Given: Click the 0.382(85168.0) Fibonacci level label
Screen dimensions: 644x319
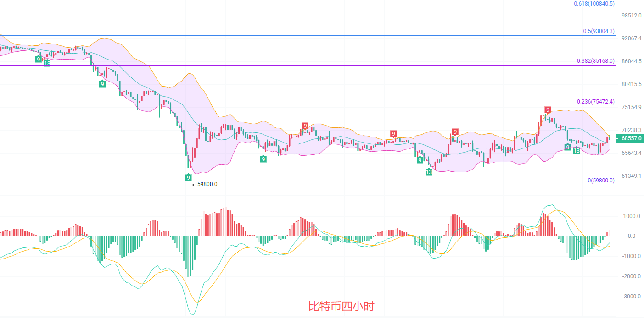Looking at the screenshot, I should [595, 60].
